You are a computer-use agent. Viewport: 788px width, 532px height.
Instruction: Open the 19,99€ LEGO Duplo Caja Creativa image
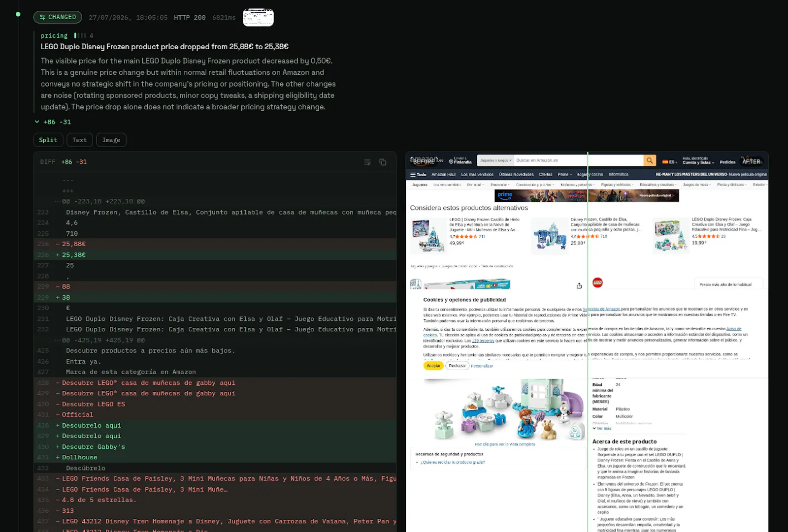point(671,236)
